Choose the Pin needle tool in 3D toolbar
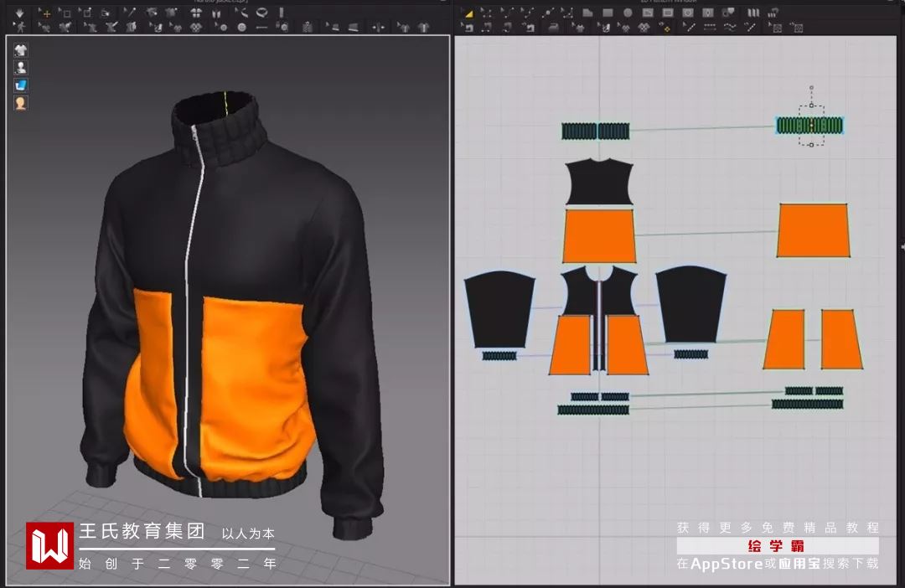905x588 pixels. 131,12
